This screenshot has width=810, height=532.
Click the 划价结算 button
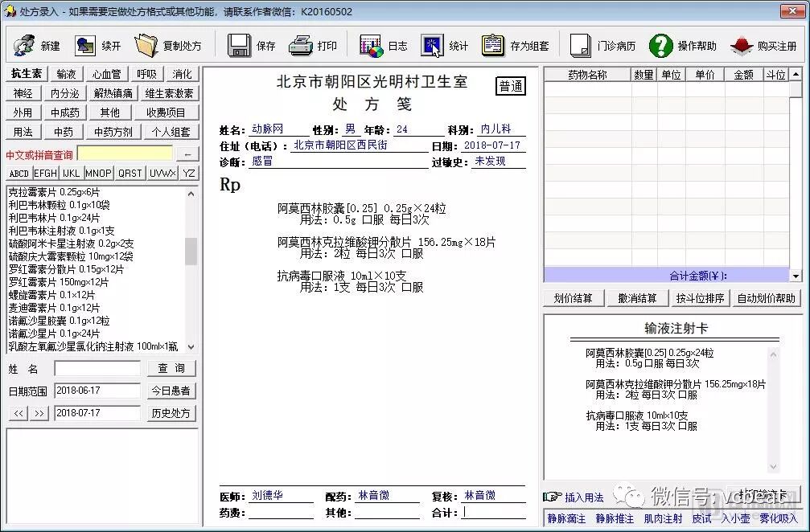click(573, 298)
